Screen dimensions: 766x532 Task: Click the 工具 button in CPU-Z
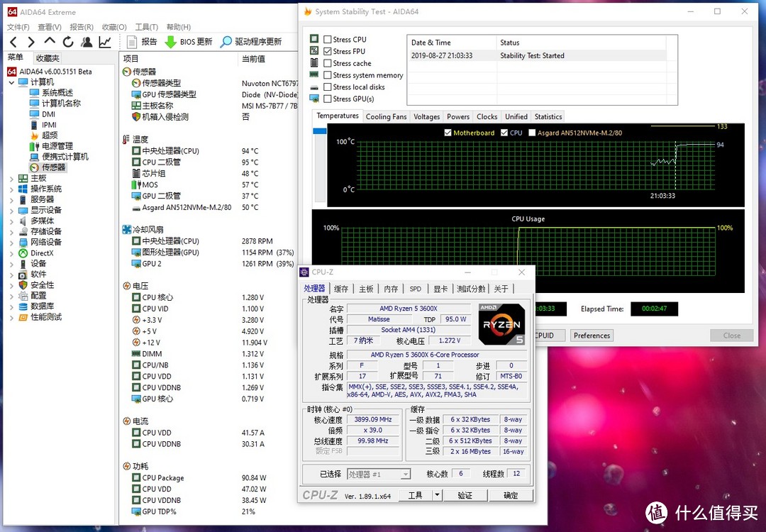point(415,495)
